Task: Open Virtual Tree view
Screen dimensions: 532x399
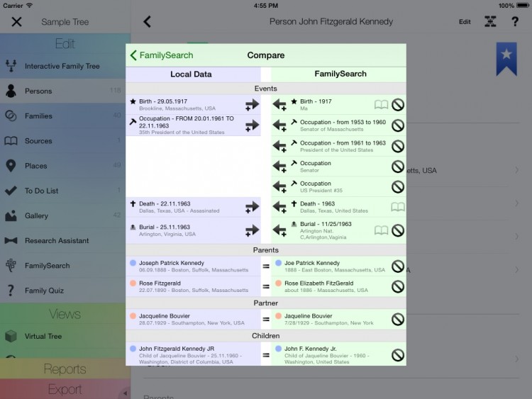Action: (65, 337)
